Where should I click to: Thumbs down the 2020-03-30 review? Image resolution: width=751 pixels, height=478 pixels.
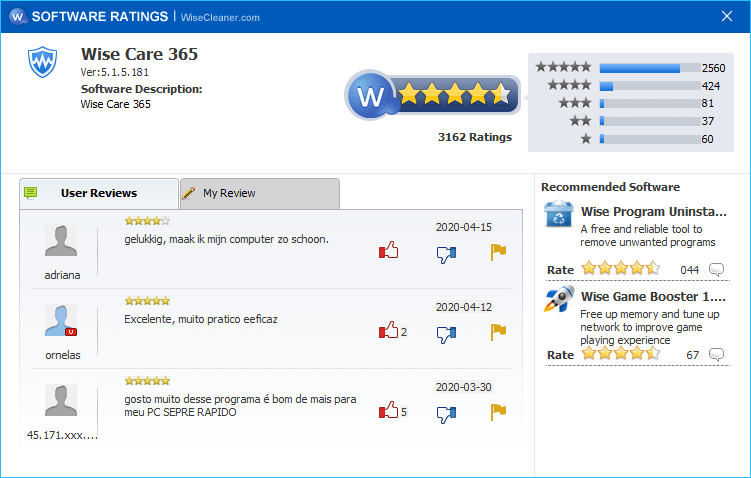click(446, 414)
